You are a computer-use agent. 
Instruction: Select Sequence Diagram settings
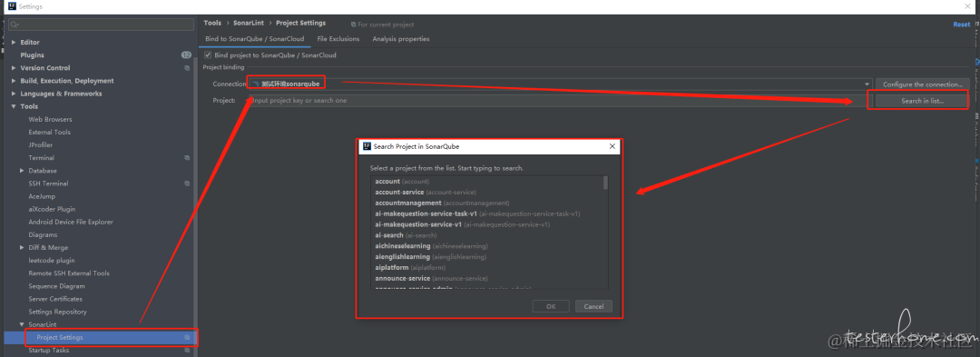[x=56, y=286]
